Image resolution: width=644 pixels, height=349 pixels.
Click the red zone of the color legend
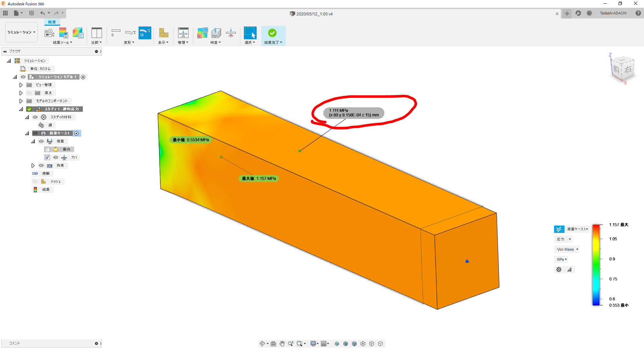click(596, 228)
